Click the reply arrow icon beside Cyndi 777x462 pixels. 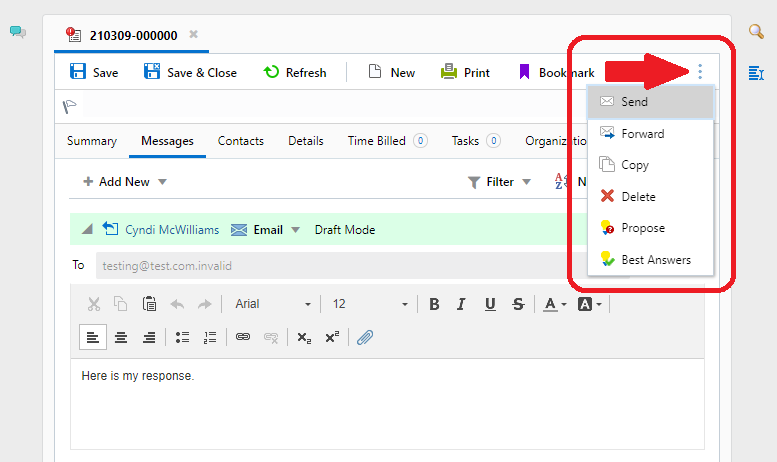coord(110,229)
